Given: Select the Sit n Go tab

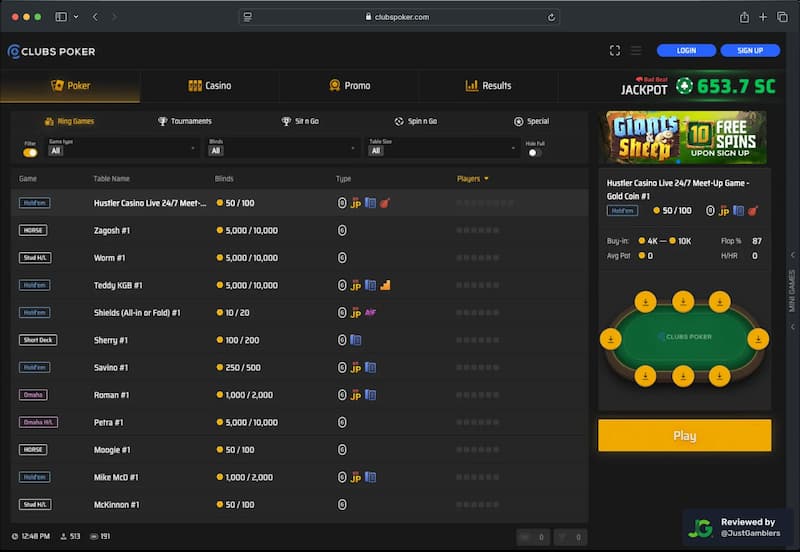Looking at the screenshot, I should tap(300, 121).
